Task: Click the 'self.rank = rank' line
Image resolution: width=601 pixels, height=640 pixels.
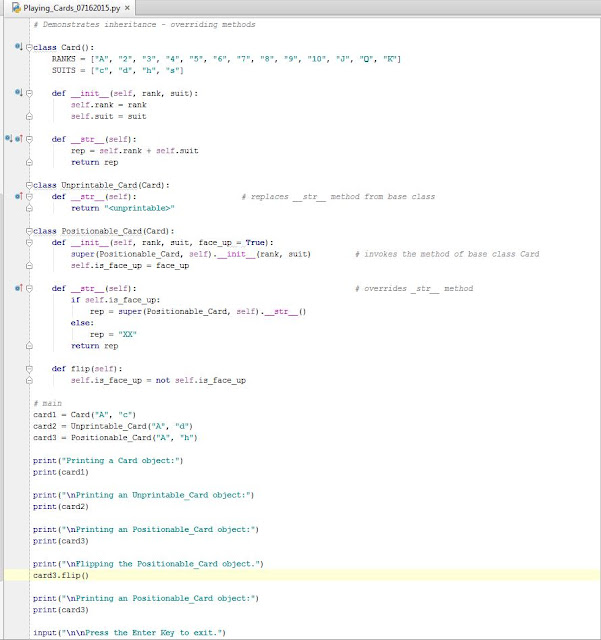Action: 109,105
